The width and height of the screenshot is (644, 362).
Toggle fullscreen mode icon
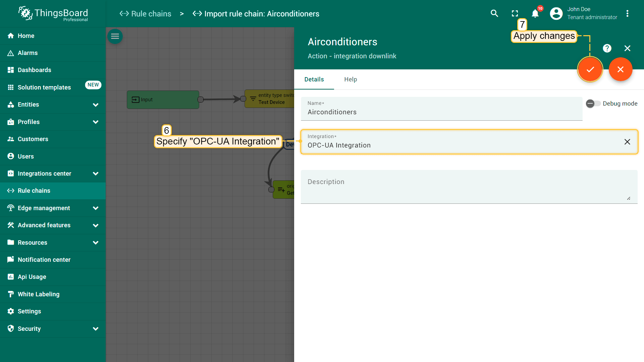click(515, 13)
